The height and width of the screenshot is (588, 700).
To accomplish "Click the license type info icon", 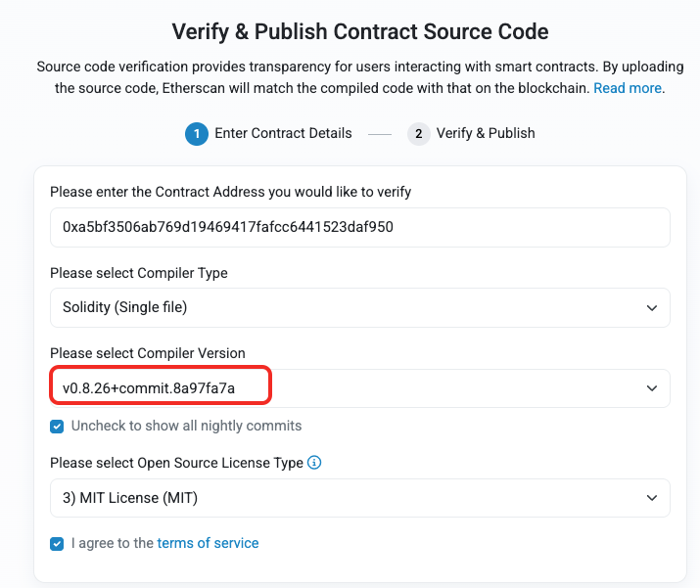I will click(x=314, y=462).
